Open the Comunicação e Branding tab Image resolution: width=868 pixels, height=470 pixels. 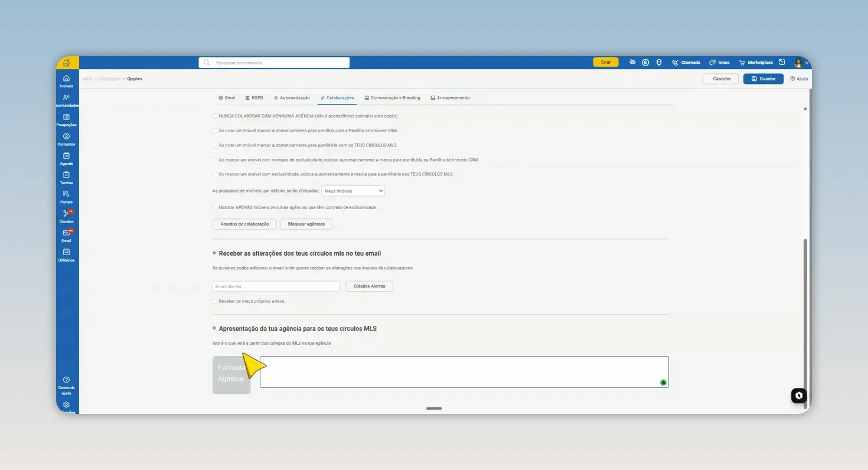[x=392, y=98]
